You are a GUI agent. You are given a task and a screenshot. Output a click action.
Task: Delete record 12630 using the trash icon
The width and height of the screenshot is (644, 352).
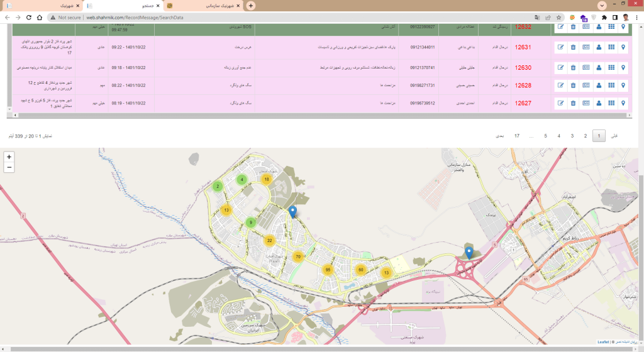pos(573,67)
